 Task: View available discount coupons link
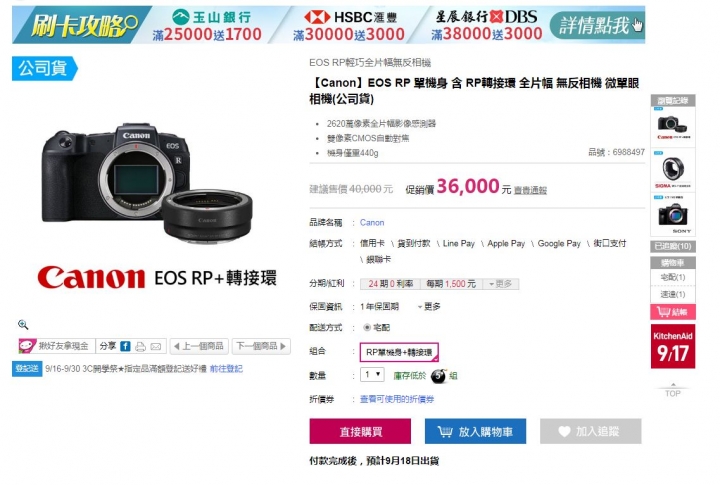[397, 399]
